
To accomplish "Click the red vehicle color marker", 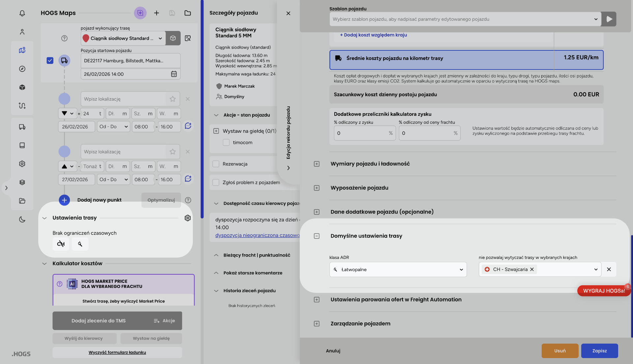I will [86, 38].
